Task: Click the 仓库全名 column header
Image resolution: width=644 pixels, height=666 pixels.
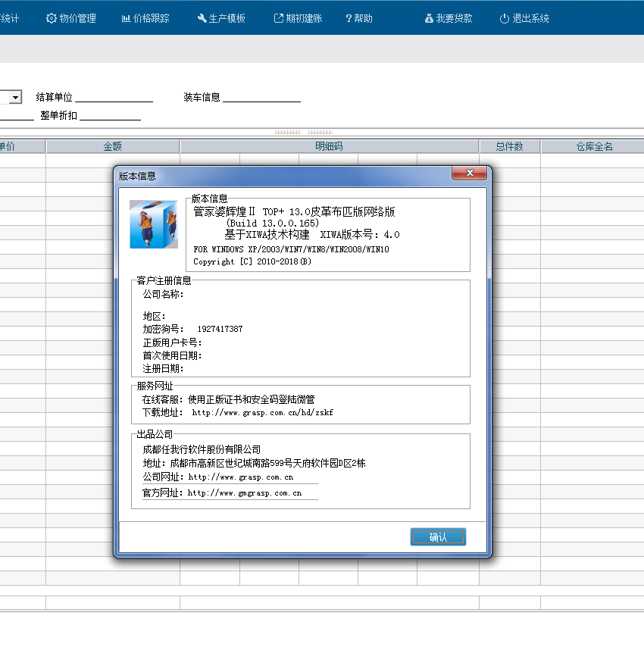Action: point(593,146)
